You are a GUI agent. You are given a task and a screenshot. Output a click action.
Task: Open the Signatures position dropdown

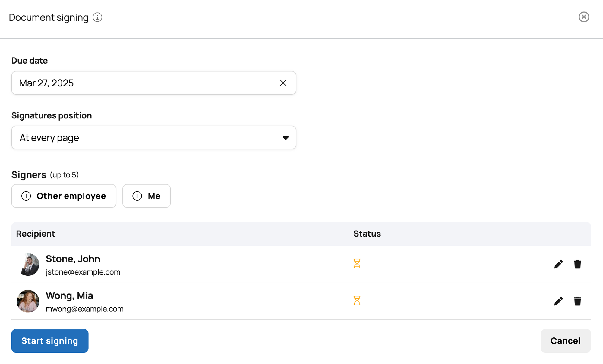pos(154,137)
